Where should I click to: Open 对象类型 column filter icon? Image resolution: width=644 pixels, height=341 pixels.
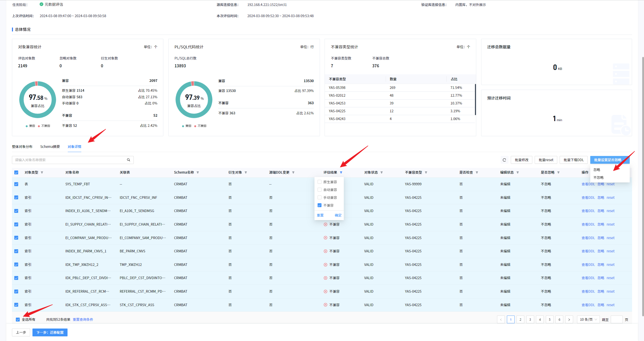coord(42,173)
